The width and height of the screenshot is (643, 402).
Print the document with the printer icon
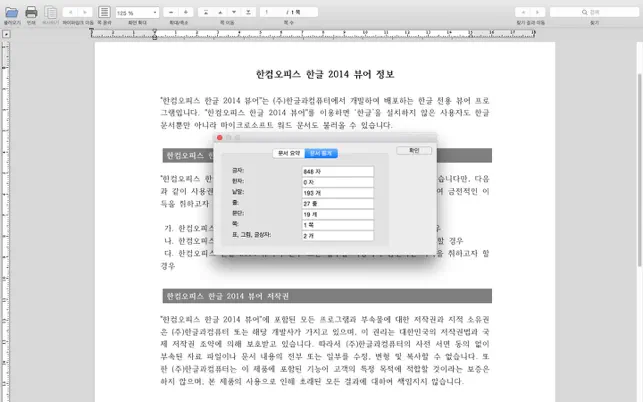pos(31,12)
